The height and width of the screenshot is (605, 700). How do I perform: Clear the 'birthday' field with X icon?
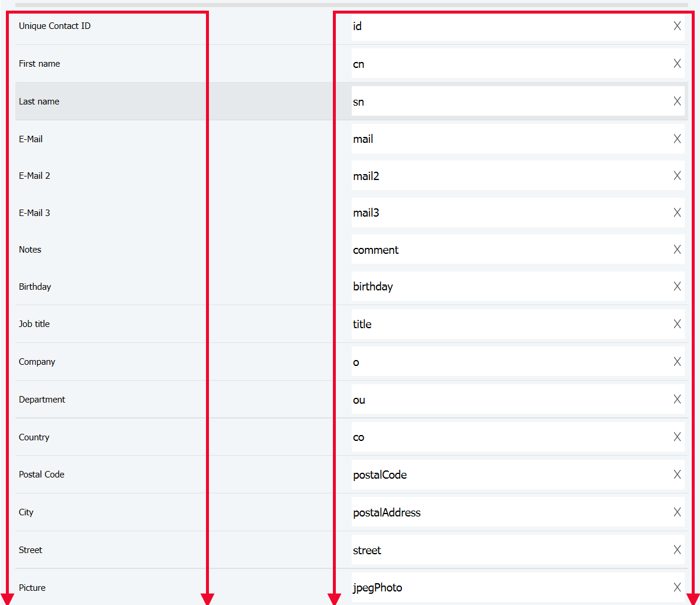677,286
